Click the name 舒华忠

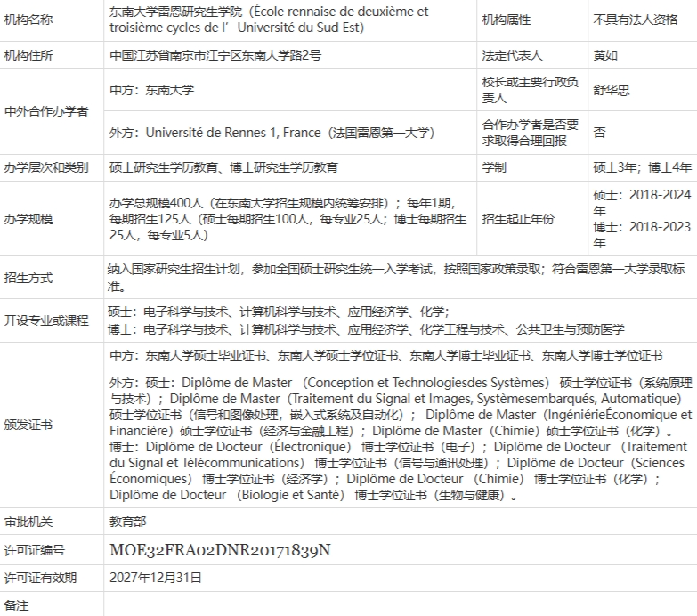pos(612,90)
